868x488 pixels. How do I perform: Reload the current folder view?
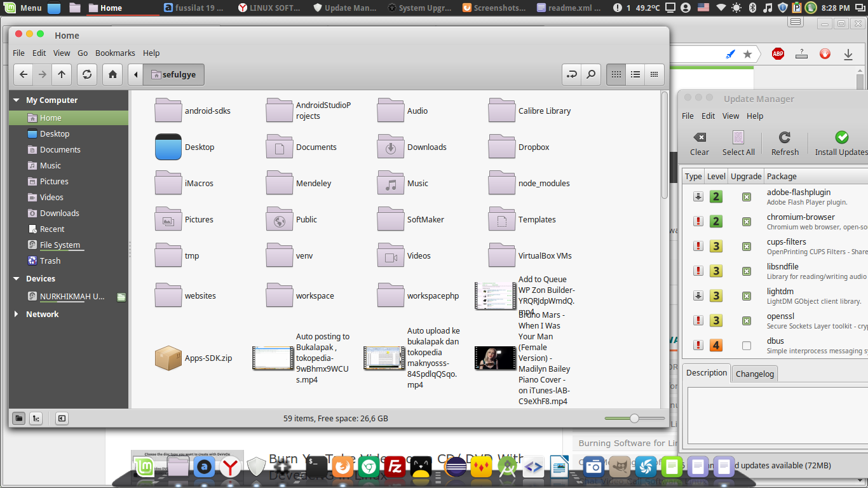(x=87, y=74)
